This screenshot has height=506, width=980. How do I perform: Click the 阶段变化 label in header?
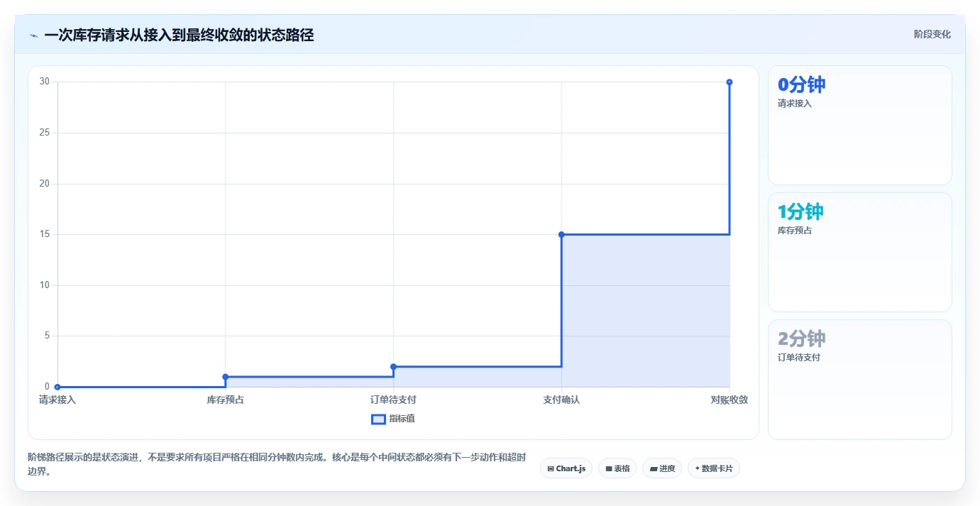tap(932, 34)
